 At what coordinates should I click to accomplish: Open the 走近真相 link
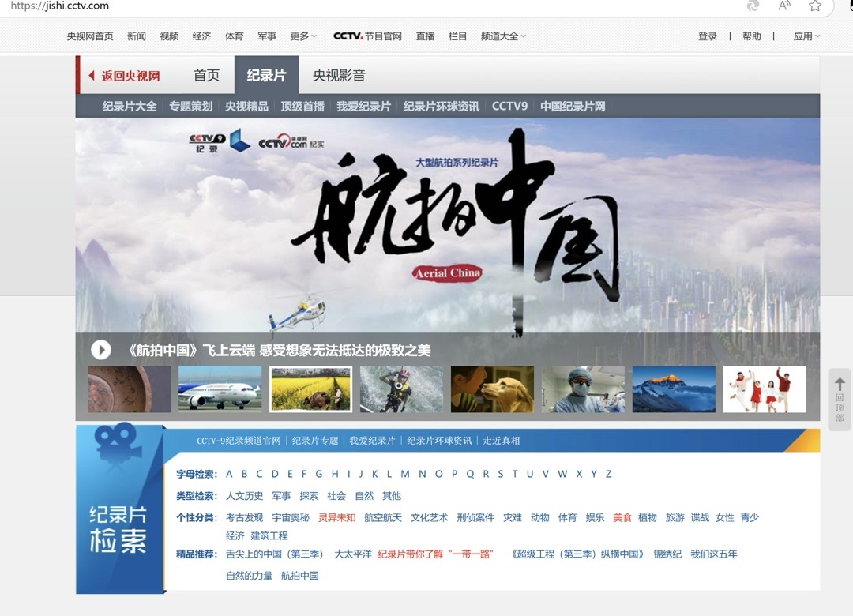point(501,440)
